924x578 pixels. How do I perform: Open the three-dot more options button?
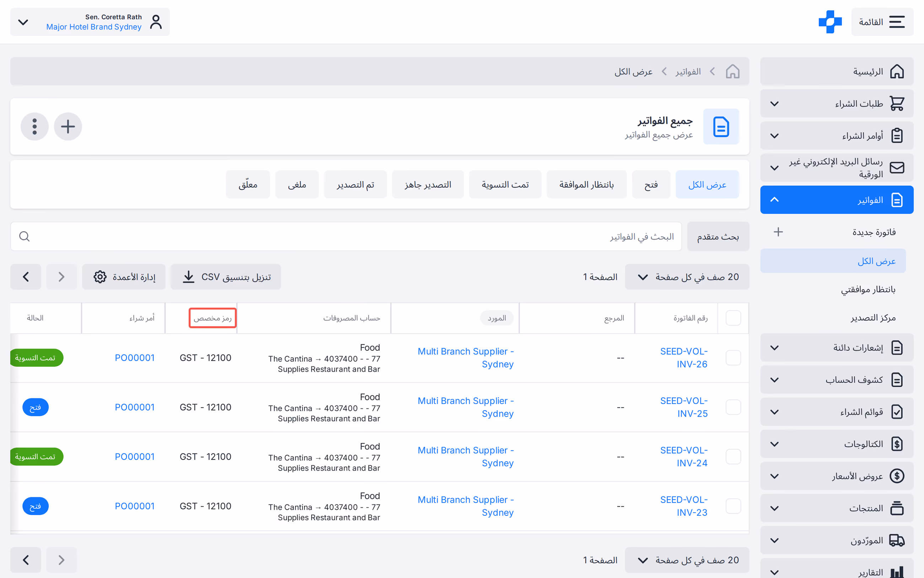35,127
